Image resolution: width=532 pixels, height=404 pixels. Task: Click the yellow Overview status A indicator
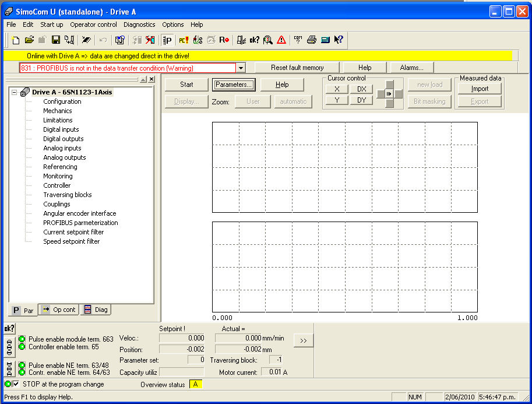tap(195, 384)
